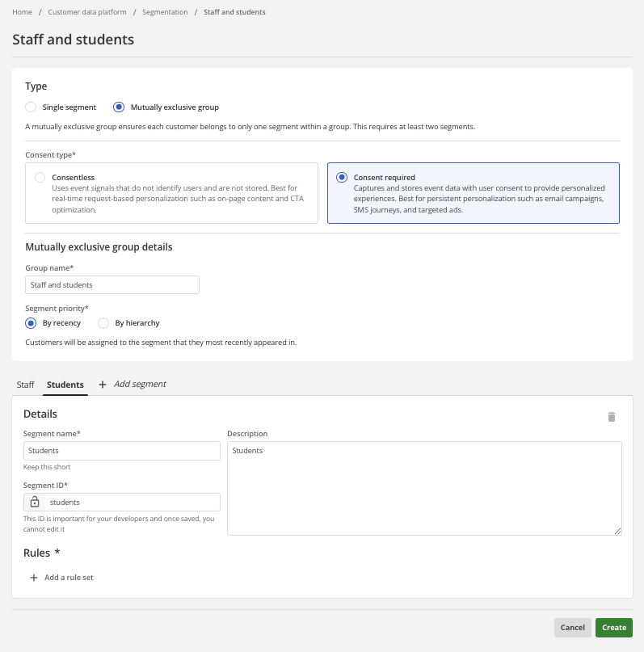The image size is (644, 652).
Task: Click the 'Keep this short' hint text
Action: click(47, 467)
